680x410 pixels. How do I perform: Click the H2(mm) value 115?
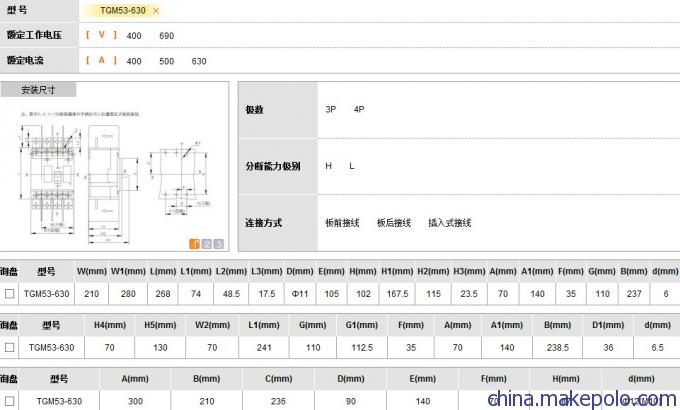(x=433, y=294)
